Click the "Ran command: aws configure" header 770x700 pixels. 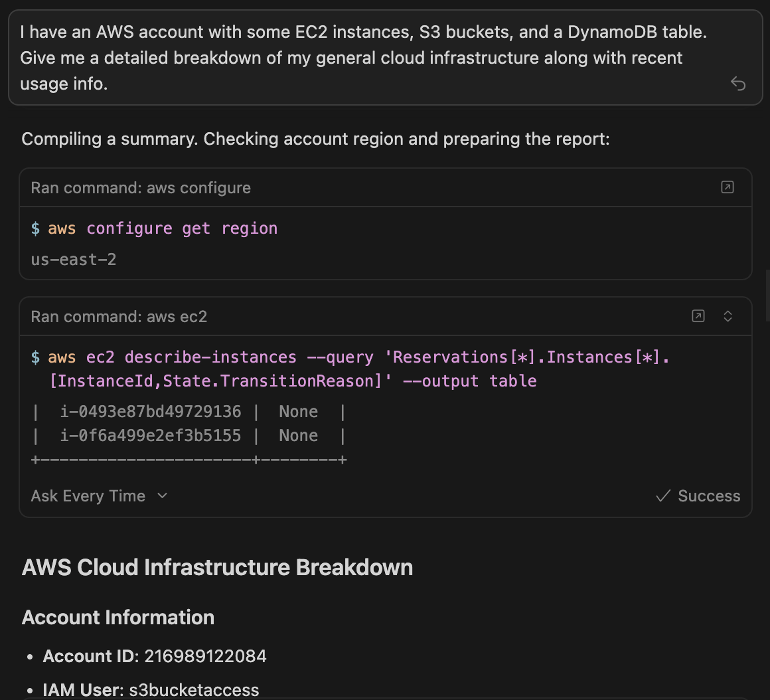click(x=141, y=188)
